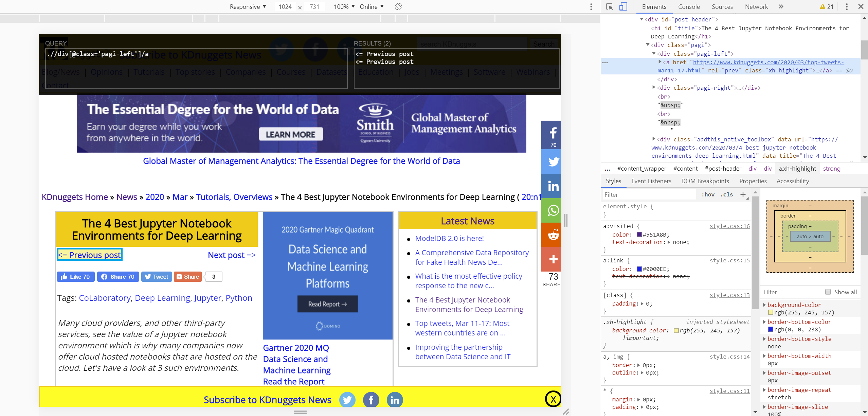Click the LinkedIn icon in the subscribe bar
Screen dimensions: 868x416
395,400
